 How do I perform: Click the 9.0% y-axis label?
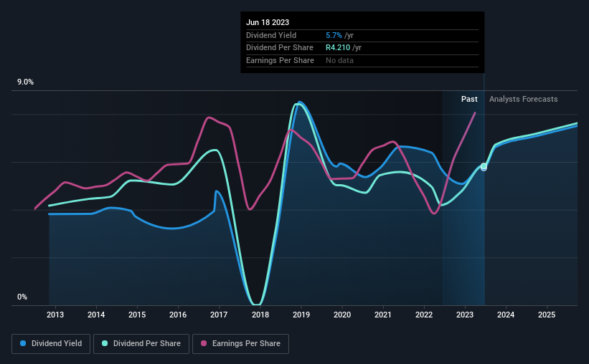tap(25, 82)
